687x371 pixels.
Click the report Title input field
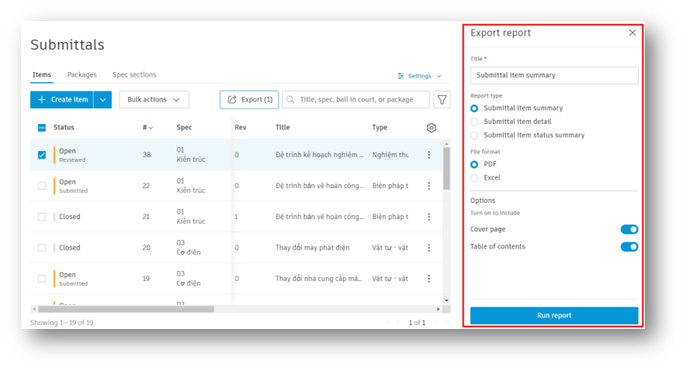click(554, 75)
